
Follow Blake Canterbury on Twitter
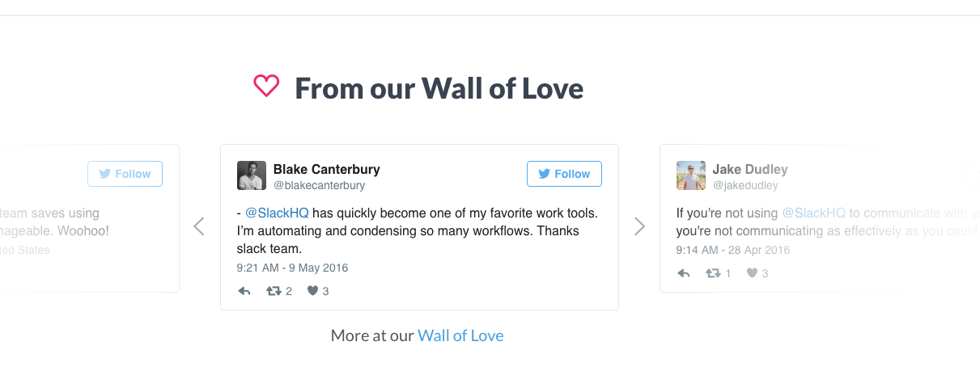click(x=564, y=174)
